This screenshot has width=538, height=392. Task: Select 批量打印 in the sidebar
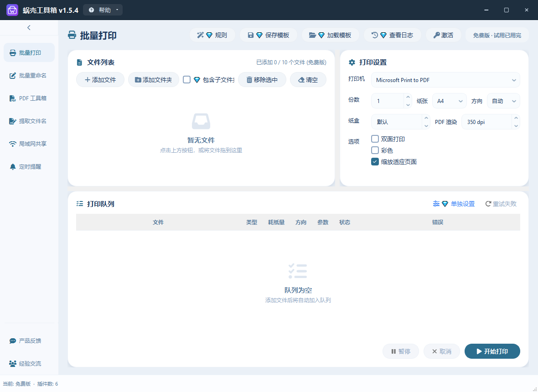coord(29,52)
